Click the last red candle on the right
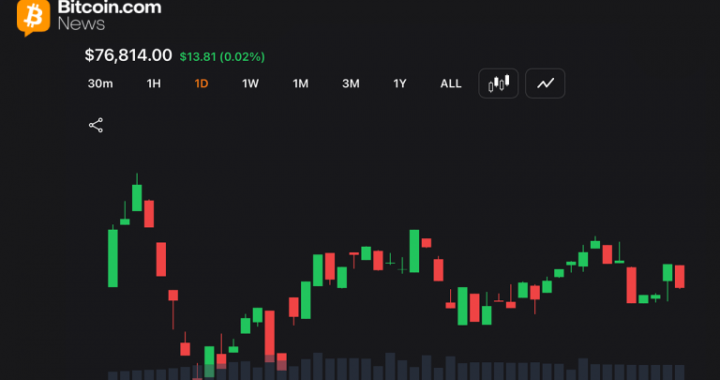Viewport: 720px width, 380px height. [x=680, y=276]
